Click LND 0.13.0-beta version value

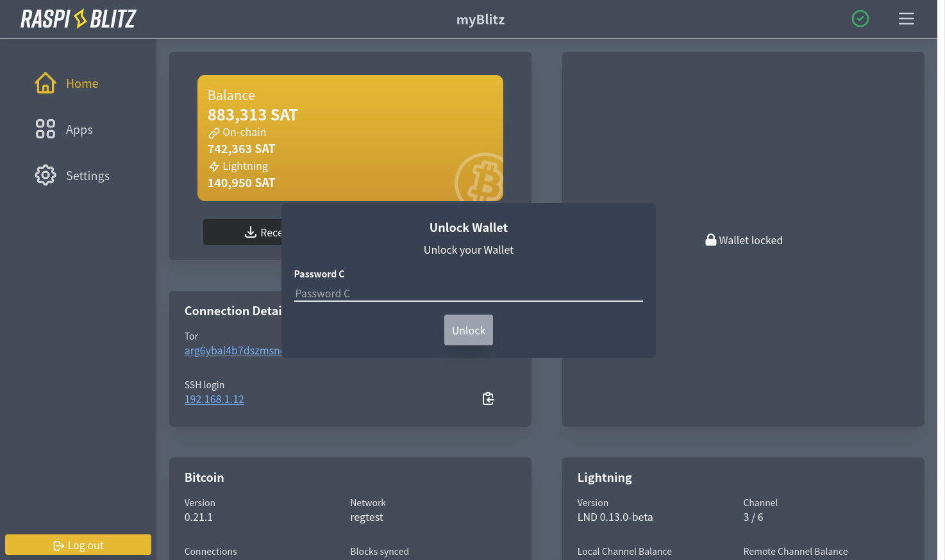(615, 517)
